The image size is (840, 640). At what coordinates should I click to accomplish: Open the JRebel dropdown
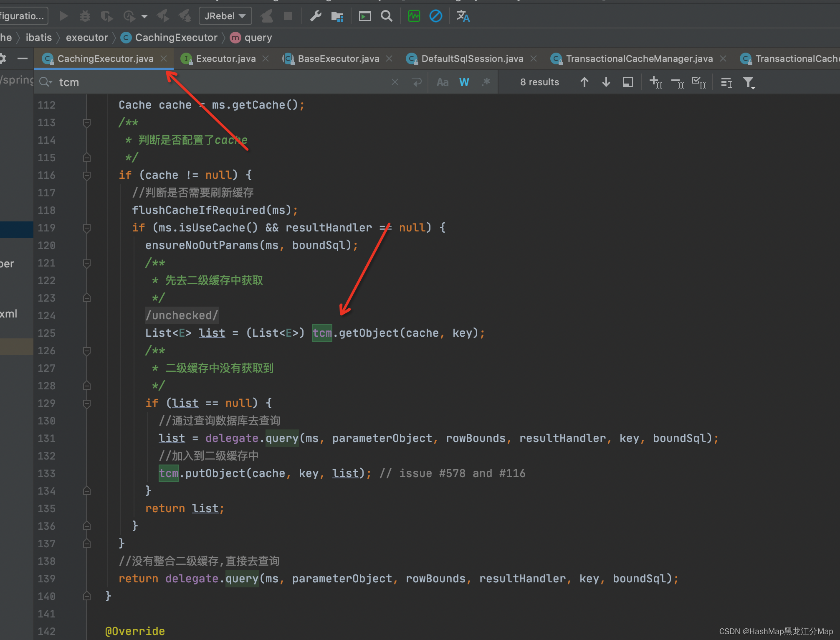[x=225, y=16]
